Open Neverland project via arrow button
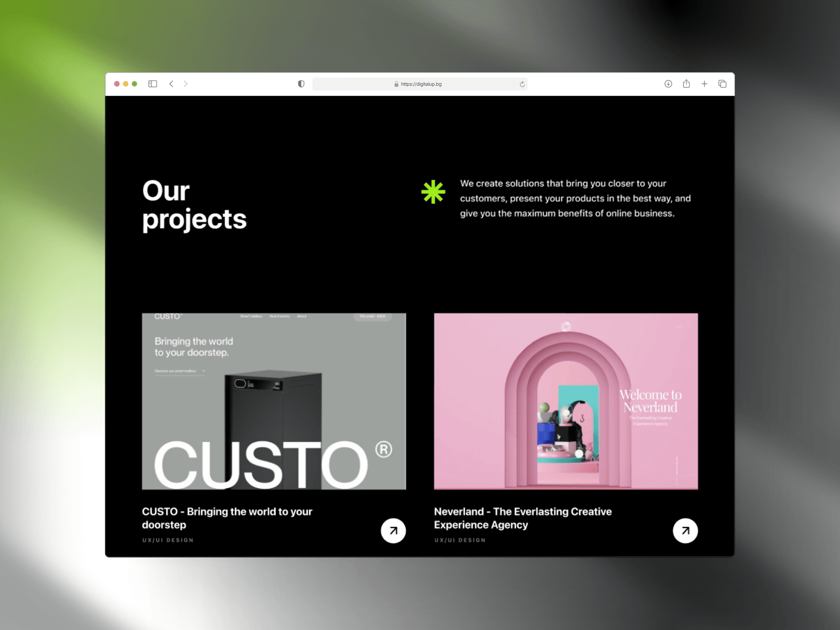The width and height of the screenshot is (840, 630). click(x=685, y=531)
